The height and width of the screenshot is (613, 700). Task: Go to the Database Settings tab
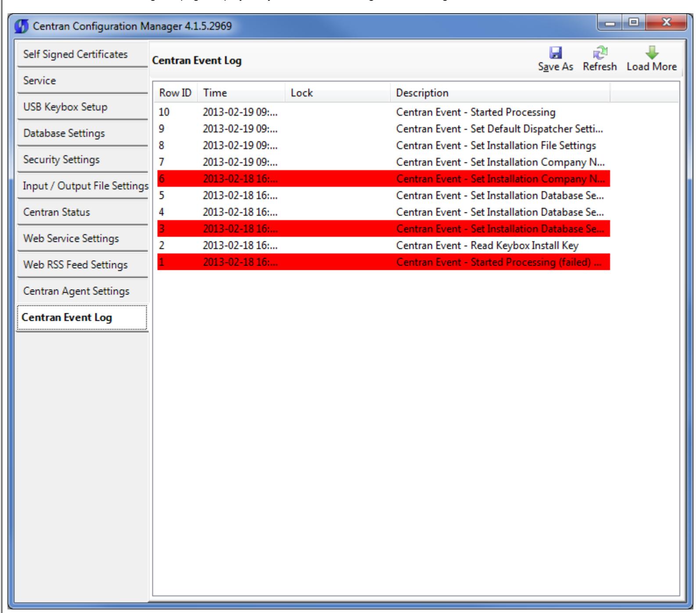click(x=83, y=133)
